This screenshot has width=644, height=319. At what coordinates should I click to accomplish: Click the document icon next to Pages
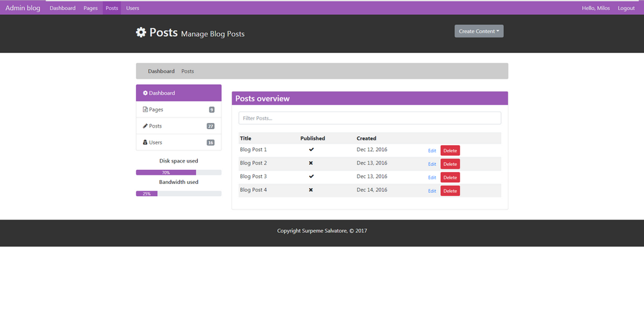145,109
